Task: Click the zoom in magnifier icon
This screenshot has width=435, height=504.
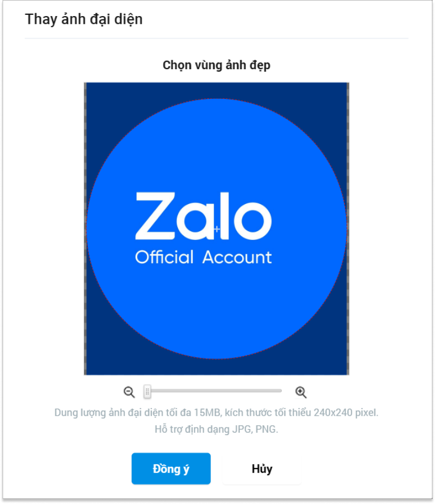Action: tap(301, 392)
